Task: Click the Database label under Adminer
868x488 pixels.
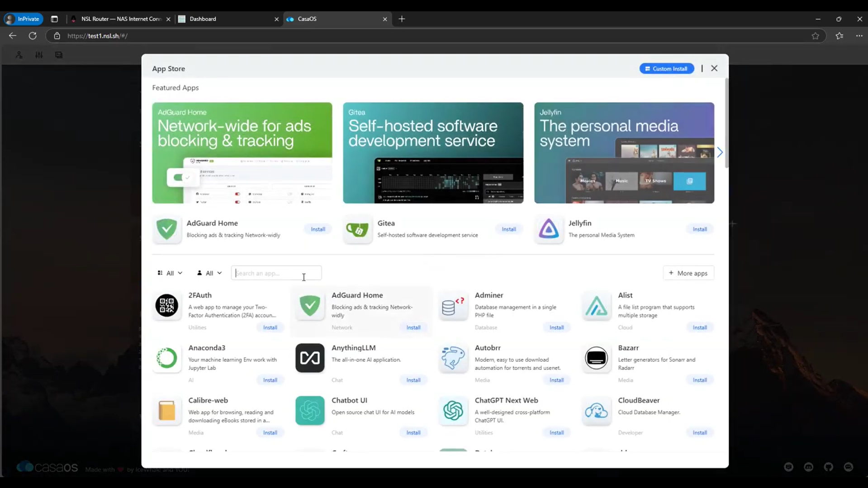Action: click(x=486, y=327)
